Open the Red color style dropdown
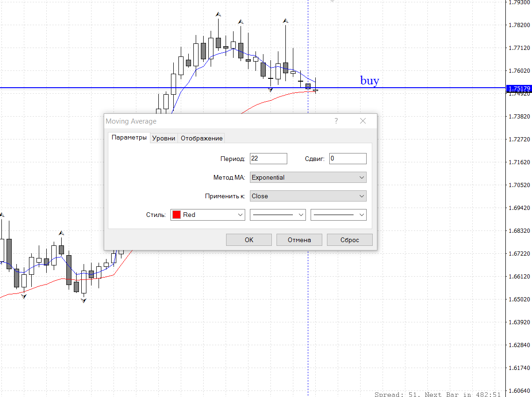532x397 pixels. point(208,215)
